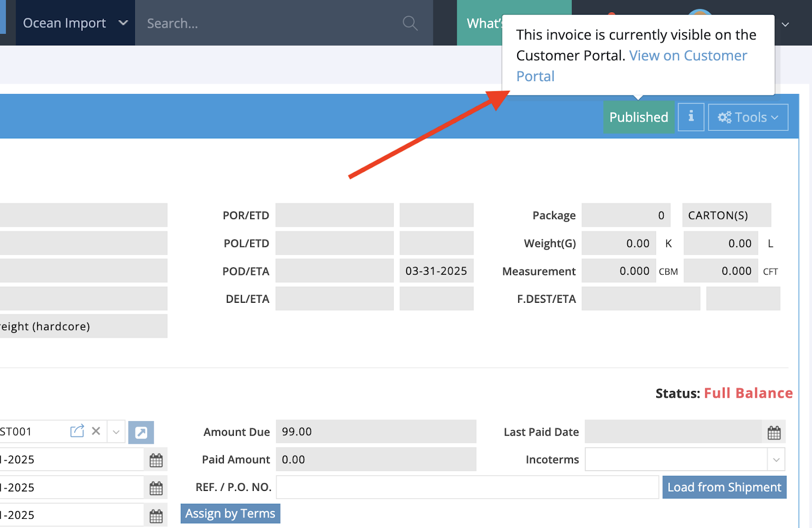This screenshot has height=528, width=812.
Task: Click the search magnifier icon
Action: pos(410,23)
